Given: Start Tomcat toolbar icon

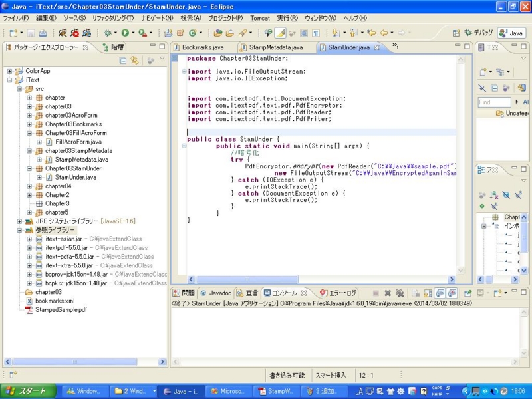Looking at the screenshot, I should pyautogui.click(x=63, y=33).
